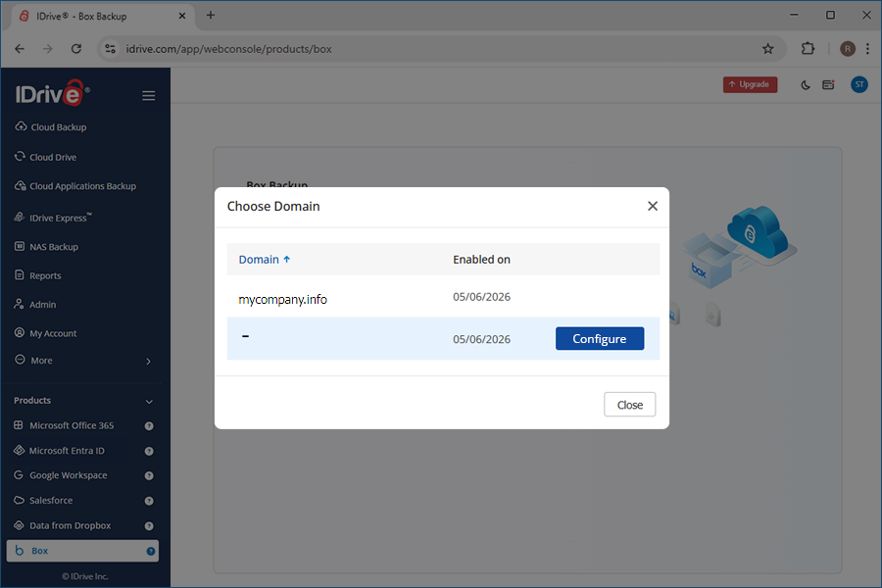This screenshot has width=882, height=588.
Task: Open NAS Backup in sidebar
Action: click(x=47, y=246)
